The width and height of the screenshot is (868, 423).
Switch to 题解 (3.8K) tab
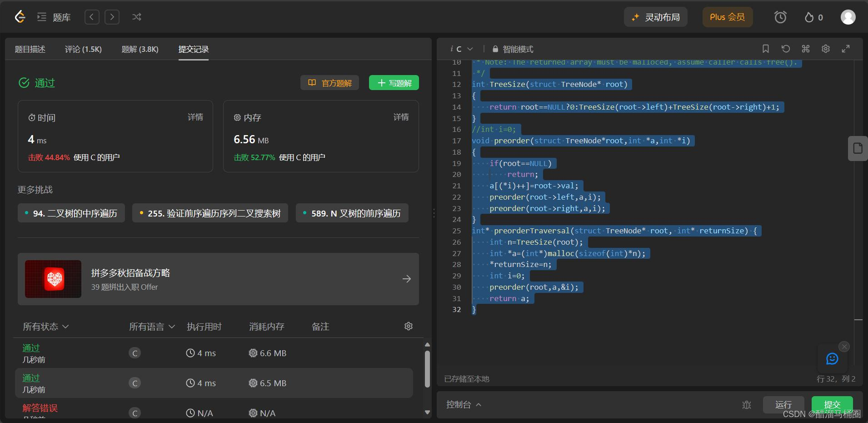140,49
